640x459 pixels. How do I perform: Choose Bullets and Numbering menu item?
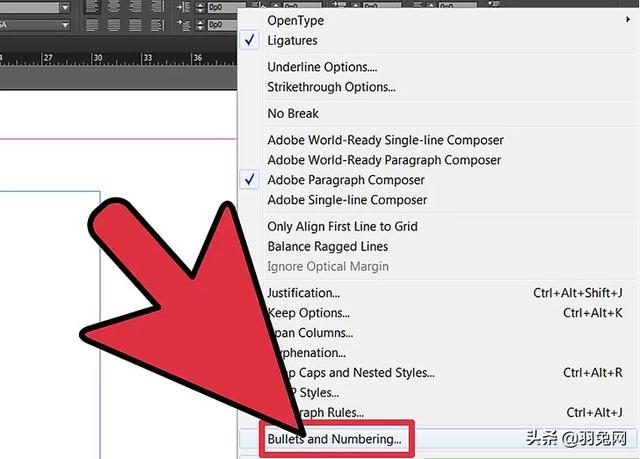point(334,439)
